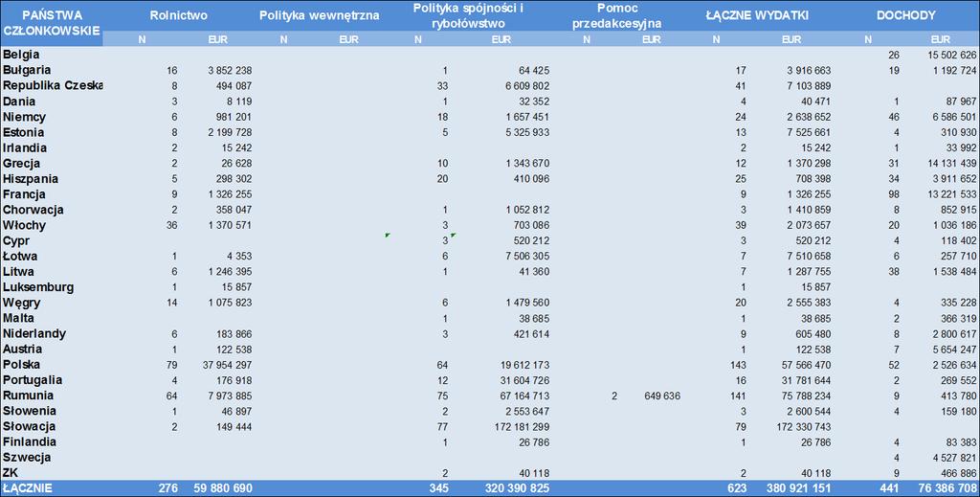The image size is (980, 497).
Task: Click Bułgaria agriculture amount 3 852 238
Action: pos(230,71)
